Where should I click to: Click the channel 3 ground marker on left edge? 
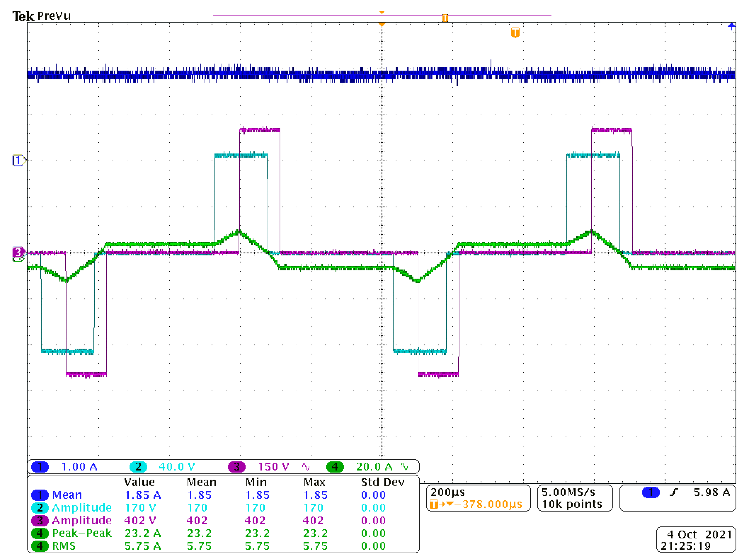18,252
